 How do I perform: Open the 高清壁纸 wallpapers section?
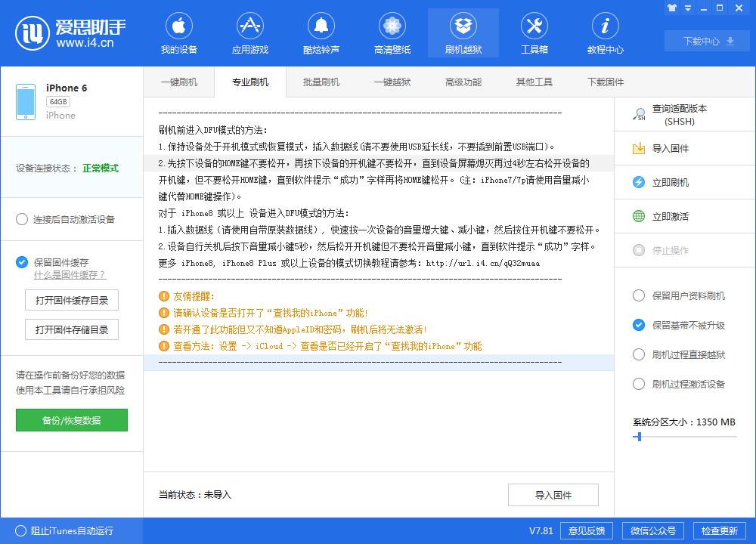392,32
